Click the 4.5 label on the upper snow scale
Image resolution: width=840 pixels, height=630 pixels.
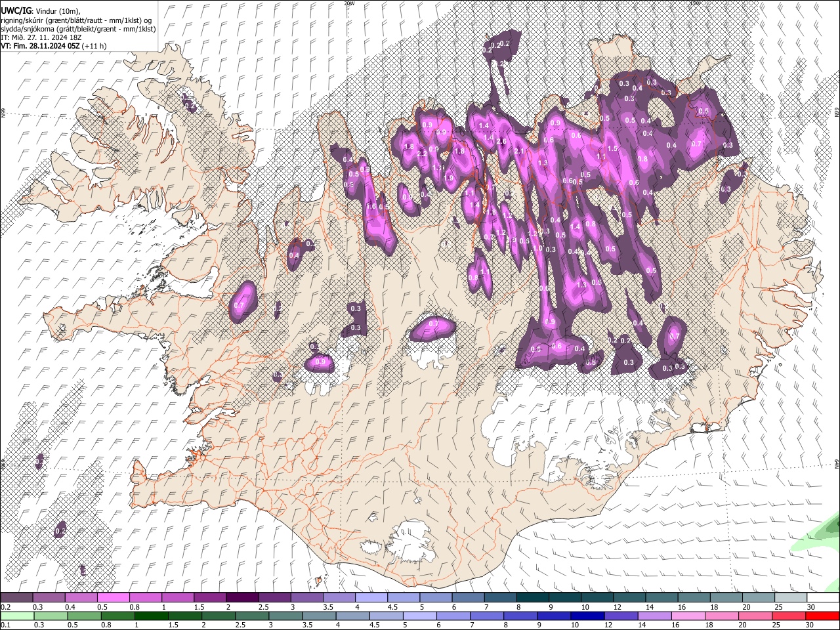[x=392, y=607]
